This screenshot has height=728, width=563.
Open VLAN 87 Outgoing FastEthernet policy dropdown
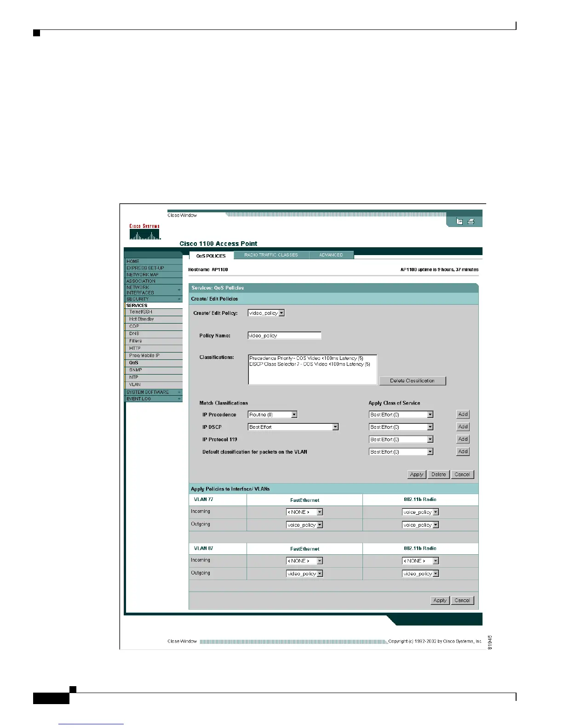304,574
